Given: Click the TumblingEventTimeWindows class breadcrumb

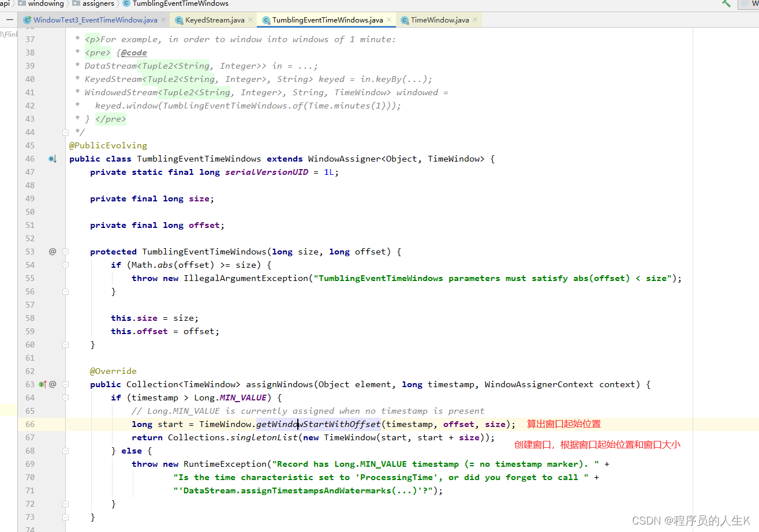Looking at the screenshot, I should 180,3.
